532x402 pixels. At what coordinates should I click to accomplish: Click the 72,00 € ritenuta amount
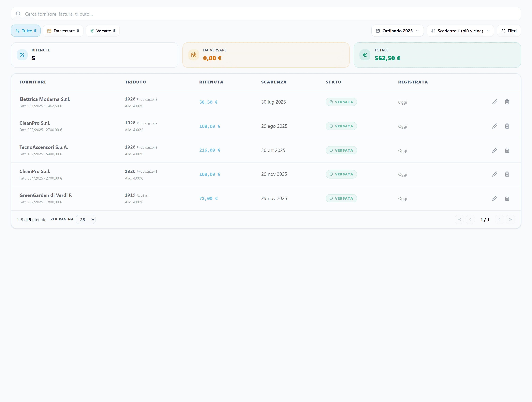tap(208, 198)
